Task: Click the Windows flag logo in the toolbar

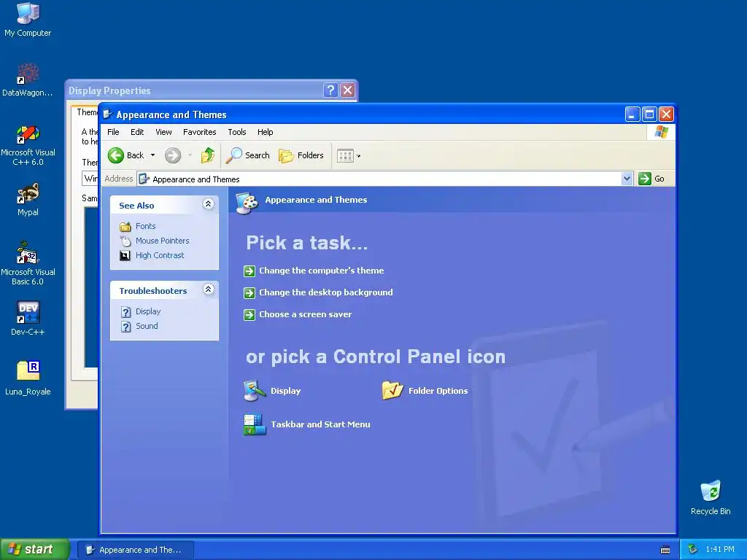Action: pos(661,132)
